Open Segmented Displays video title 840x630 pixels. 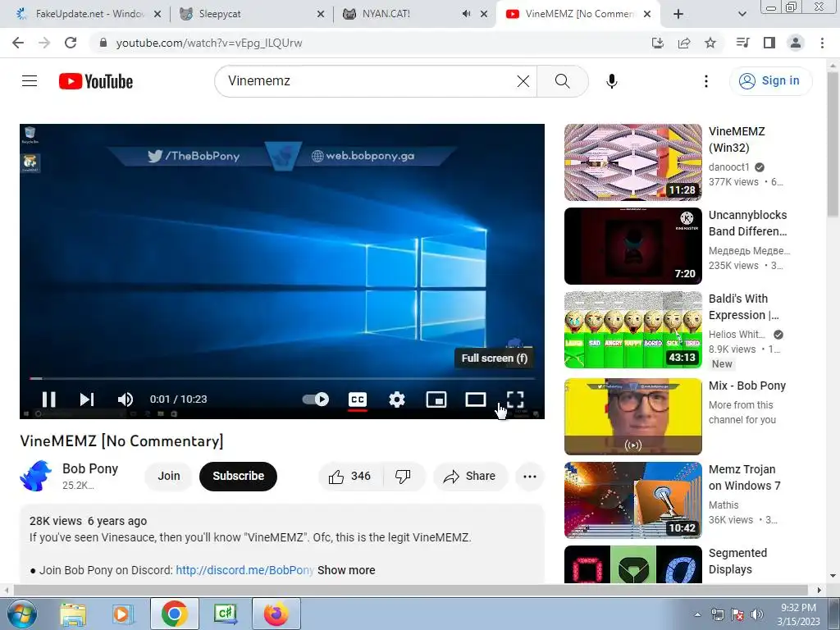click(x=737, y=561)
